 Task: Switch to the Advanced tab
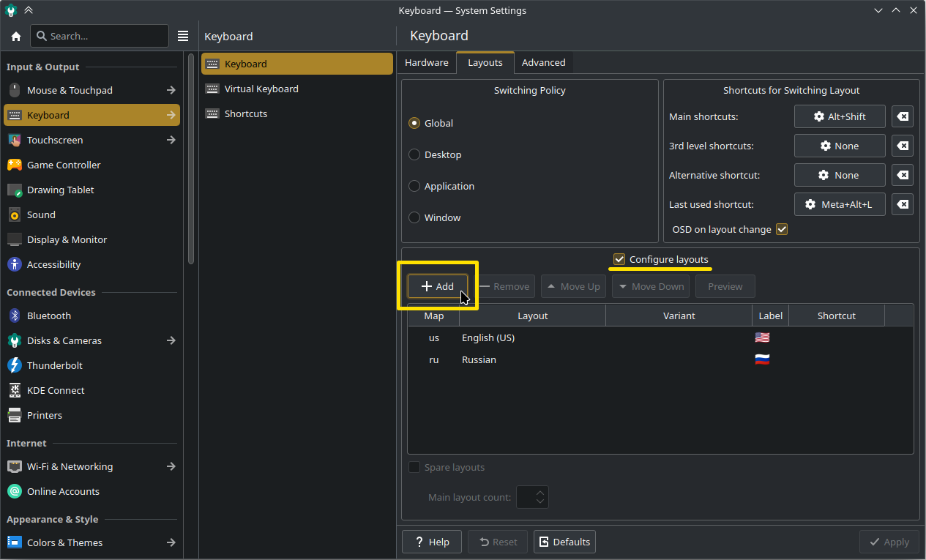(543, 62)
